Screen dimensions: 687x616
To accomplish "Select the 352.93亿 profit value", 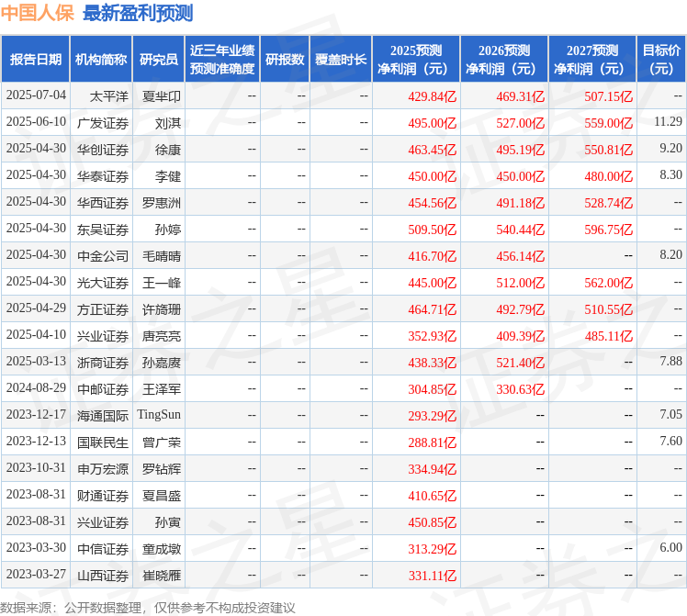I will (x=432, y=336).
